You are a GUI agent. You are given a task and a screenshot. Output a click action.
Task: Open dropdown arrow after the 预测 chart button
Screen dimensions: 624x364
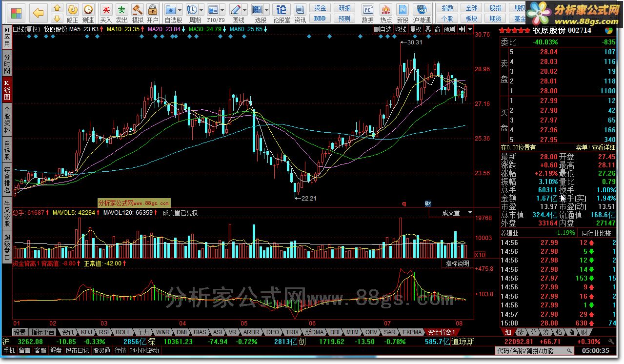pyautogui.click(x=470, y=29)
